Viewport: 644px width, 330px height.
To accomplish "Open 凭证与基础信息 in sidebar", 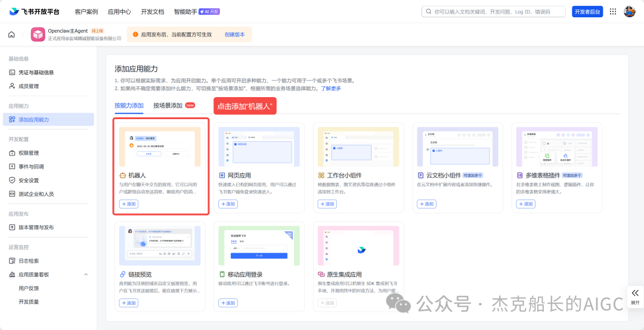I will pyautogui.click(x=48, y=72).
